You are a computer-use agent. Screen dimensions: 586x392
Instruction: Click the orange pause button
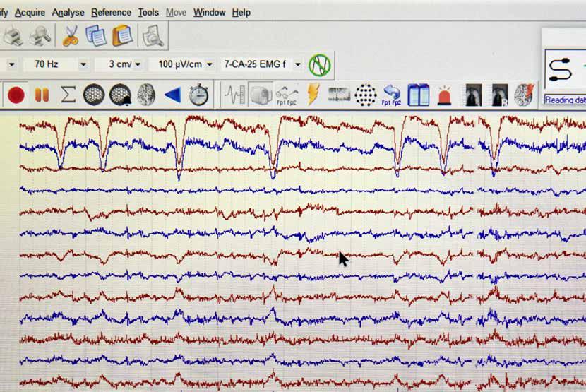pyautogui.click(x=42, y=95)
